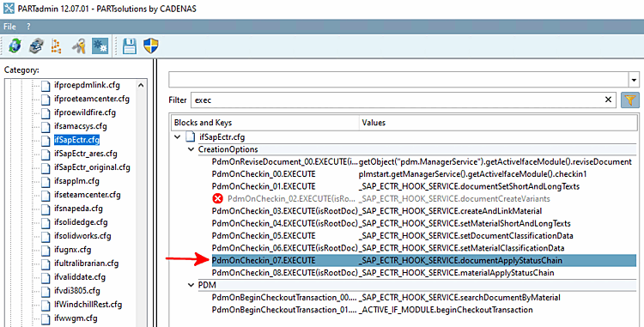Click category list scrollbar up arrow

click(x=141, y=85)
